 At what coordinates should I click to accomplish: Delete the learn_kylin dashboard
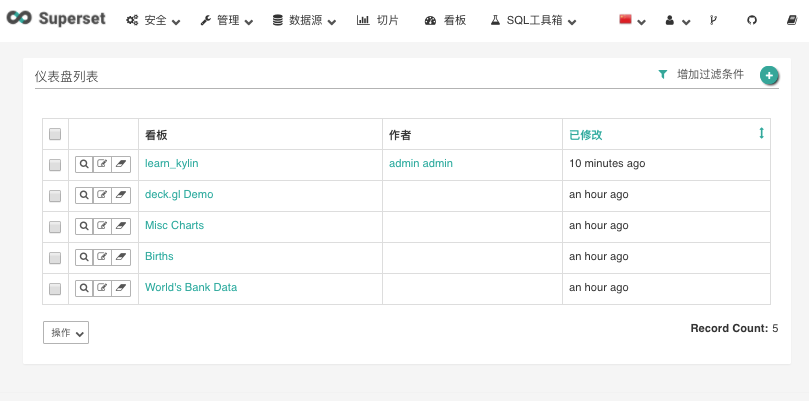[x=121, y=164]
